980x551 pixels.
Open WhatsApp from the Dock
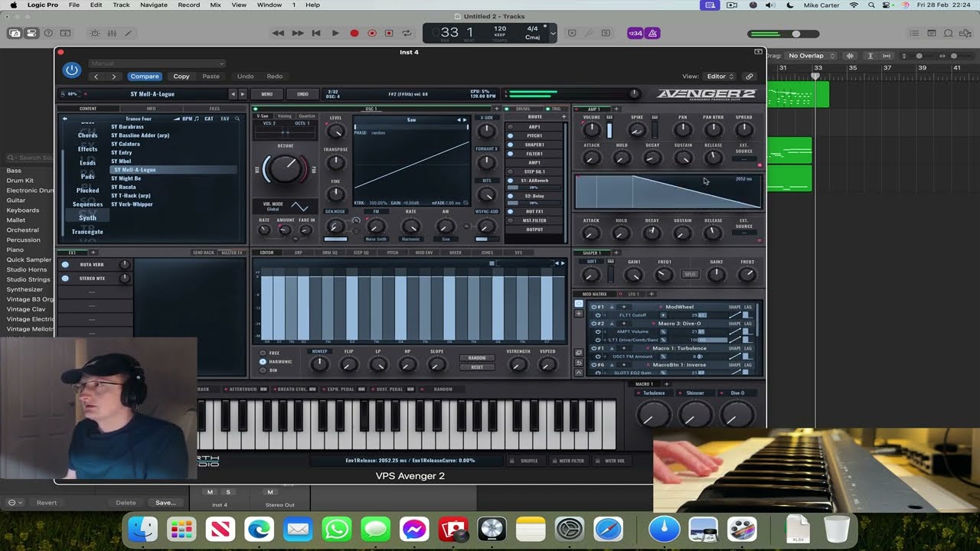[x=337, y=530]
